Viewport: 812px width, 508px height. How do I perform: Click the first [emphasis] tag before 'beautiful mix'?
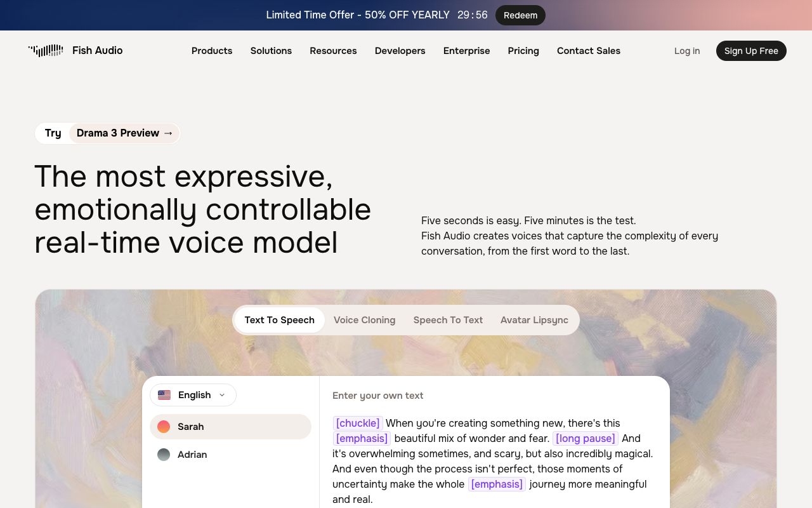362,438
